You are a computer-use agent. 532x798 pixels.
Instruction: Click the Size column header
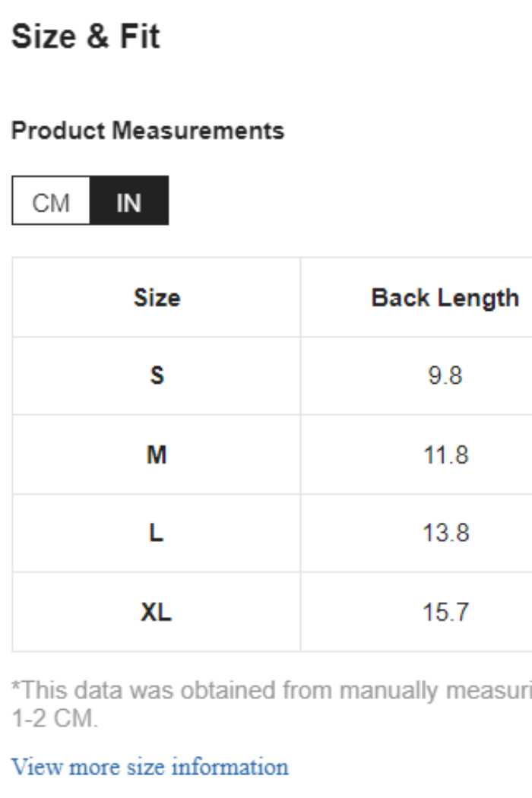tap(157, 297)
